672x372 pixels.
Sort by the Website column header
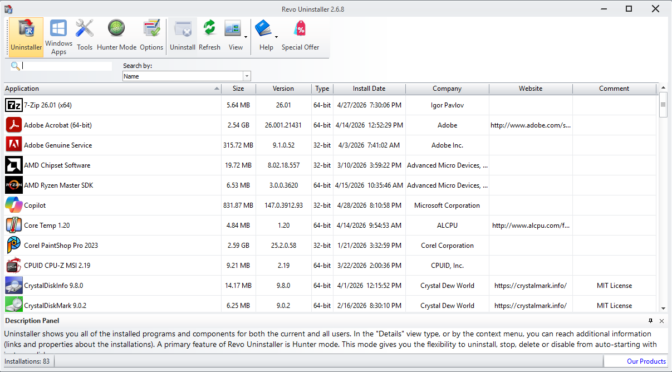pos(531,89)
